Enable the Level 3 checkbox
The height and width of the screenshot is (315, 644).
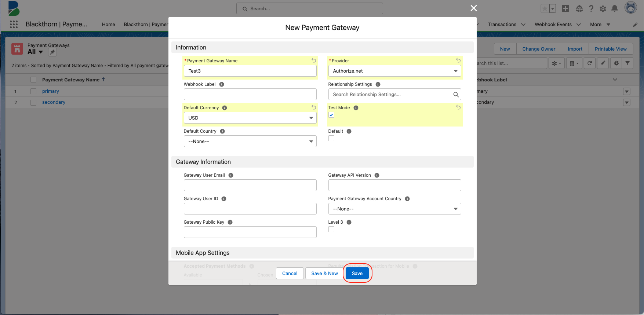tap(331, 229)
